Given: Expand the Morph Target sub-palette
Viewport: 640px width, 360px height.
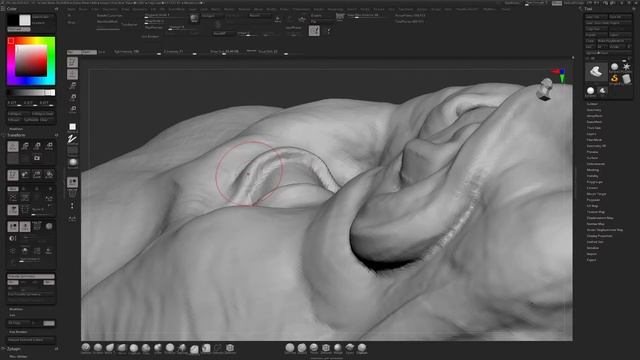Looking at the screenshot, I should coord(596,194).
